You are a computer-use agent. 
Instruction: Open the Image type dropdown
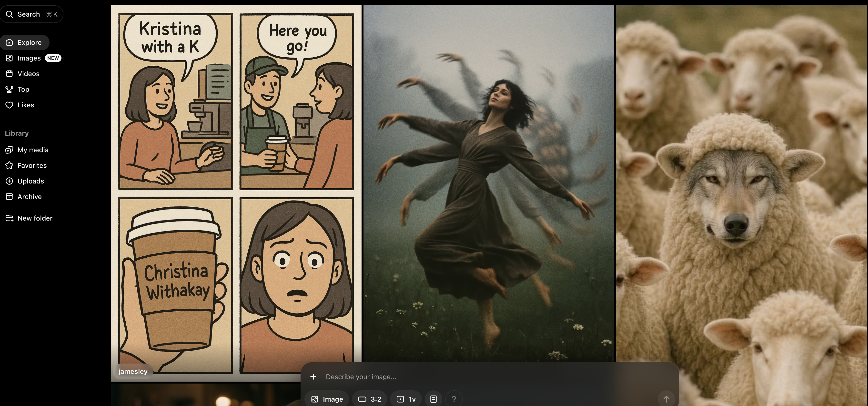327,399
